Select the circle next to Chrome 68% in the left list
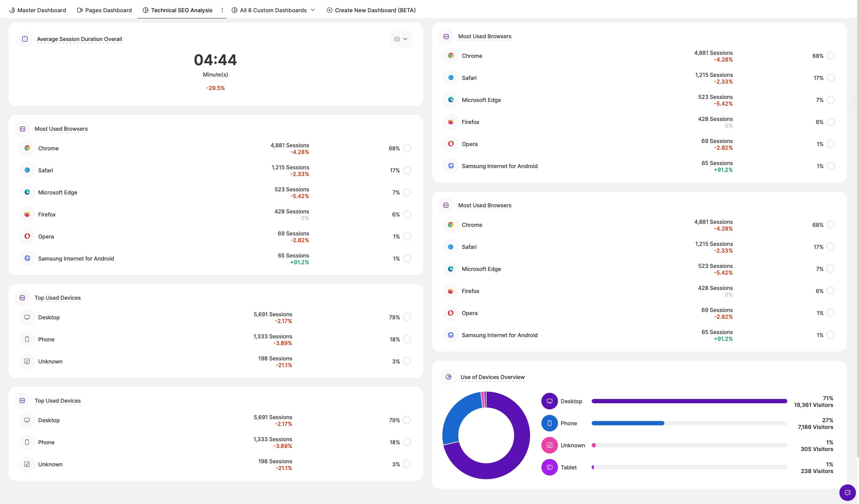 point(407,148)
